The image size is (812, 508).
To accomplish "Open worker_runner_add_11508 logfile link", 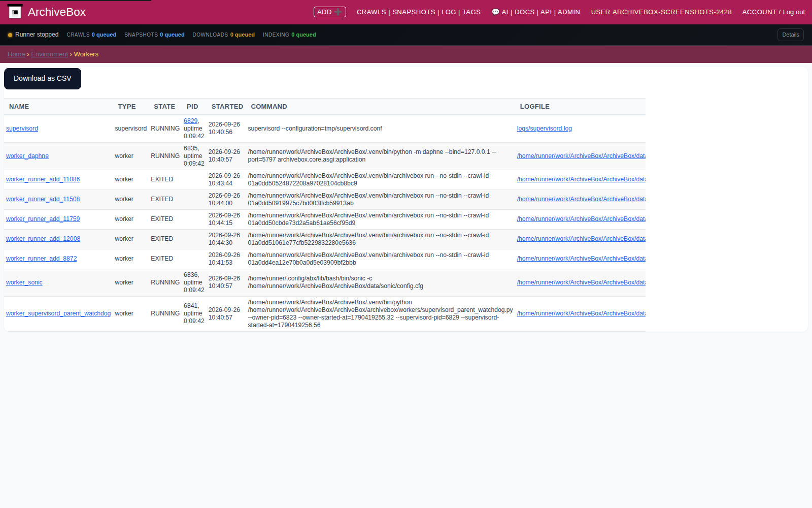I will point(581,199).
